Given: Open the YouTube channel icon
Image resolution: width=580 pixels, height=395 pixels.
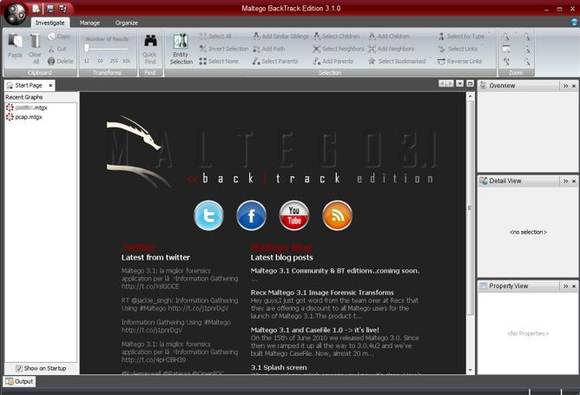Looking at the screenshot, I should tap(294, 215).
